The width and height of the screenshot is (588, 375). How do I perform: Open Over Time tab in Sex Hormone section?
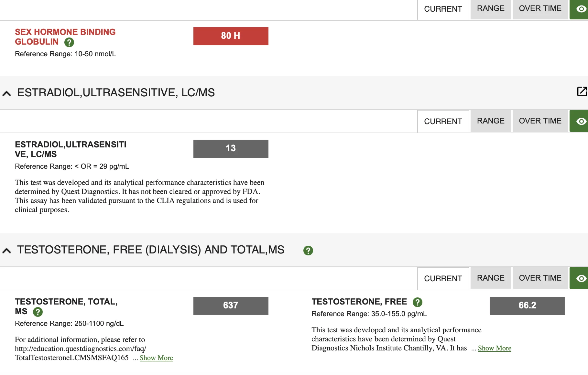coord(540,9)
